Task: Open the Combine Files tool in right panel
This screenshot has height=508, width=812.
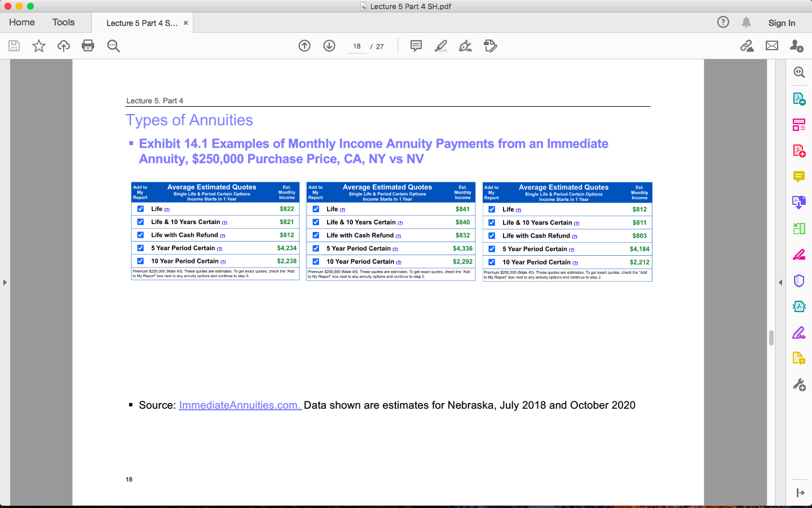Action: (799, 202)
